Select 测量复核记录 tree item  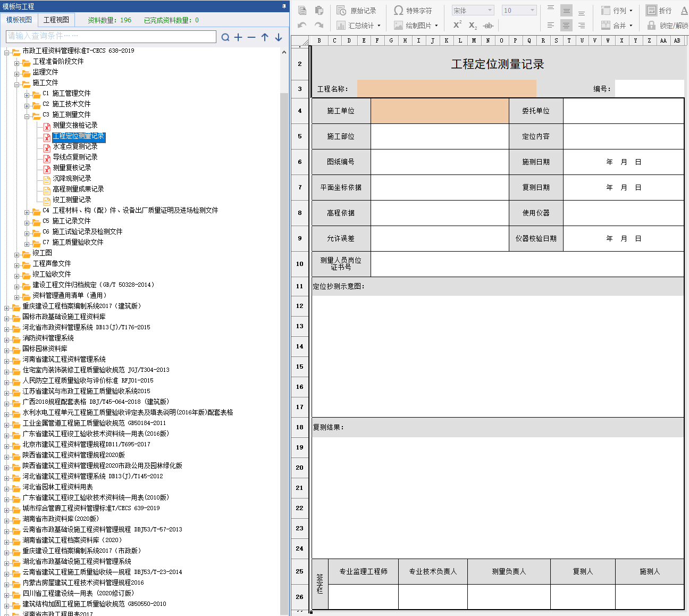72,168
